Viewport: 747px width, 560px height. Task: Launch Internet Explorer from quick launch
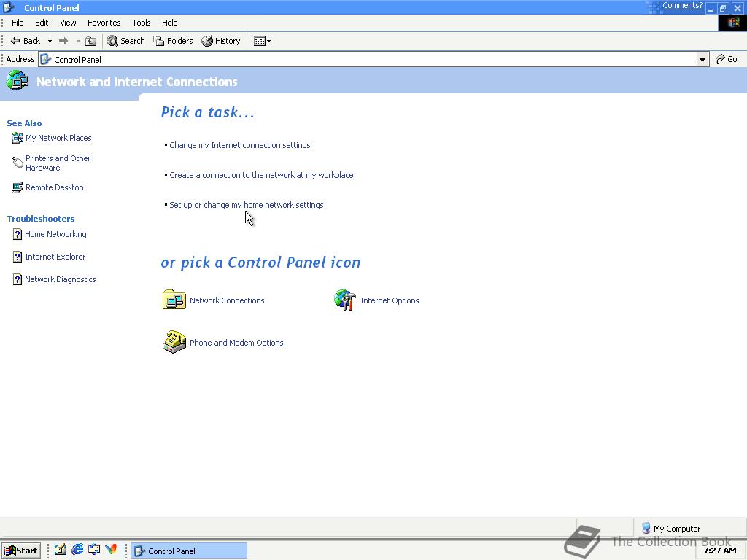77,550
